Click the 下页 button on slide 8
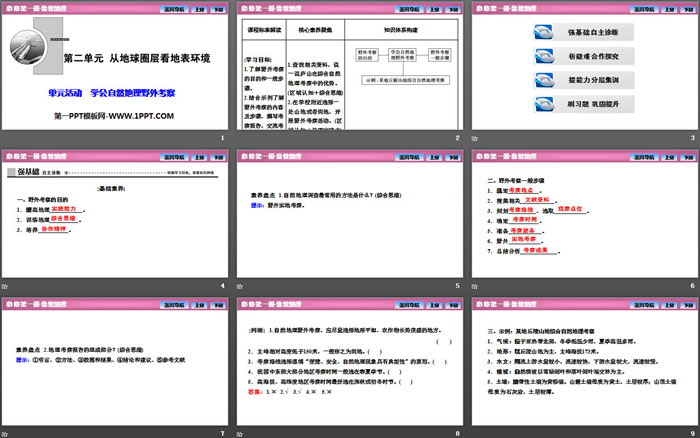This screenshot has height=438, width=700. (454, 305)
